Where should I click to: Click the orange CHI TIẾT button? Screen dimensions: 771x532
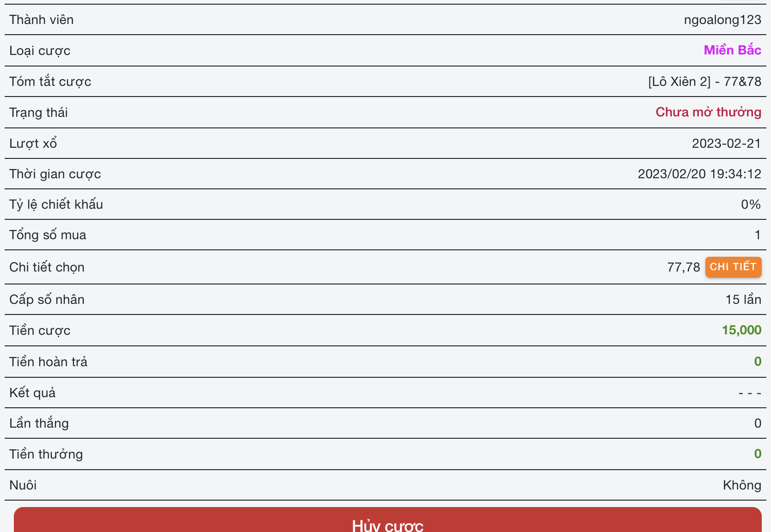click(x=733, y=267)
